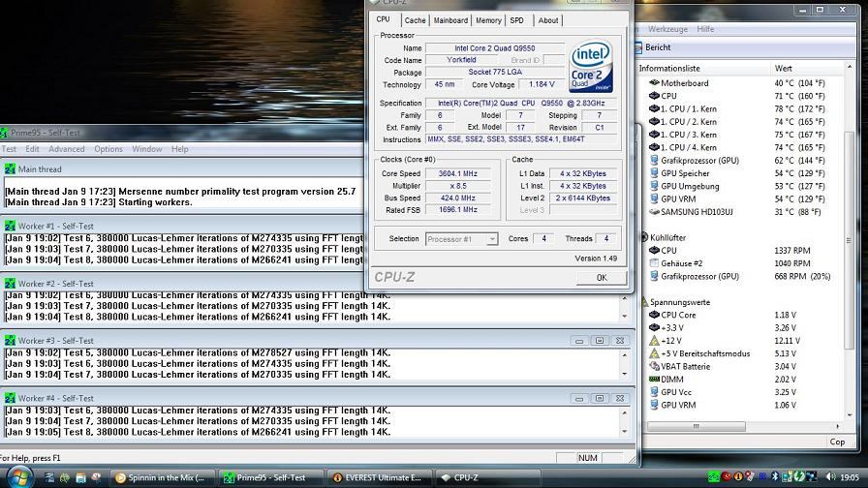Select the VBAT Batterie row icon

click(654, 366)
